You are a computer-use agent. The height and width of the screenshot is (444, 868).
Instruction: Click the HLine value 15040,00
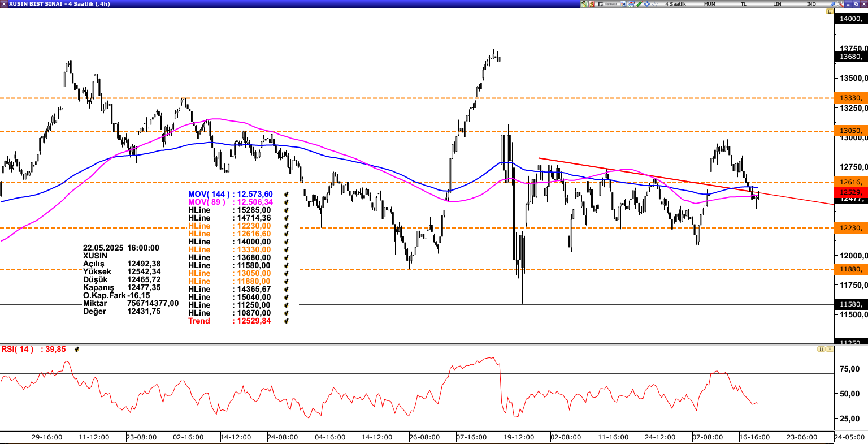pos(254,297)
